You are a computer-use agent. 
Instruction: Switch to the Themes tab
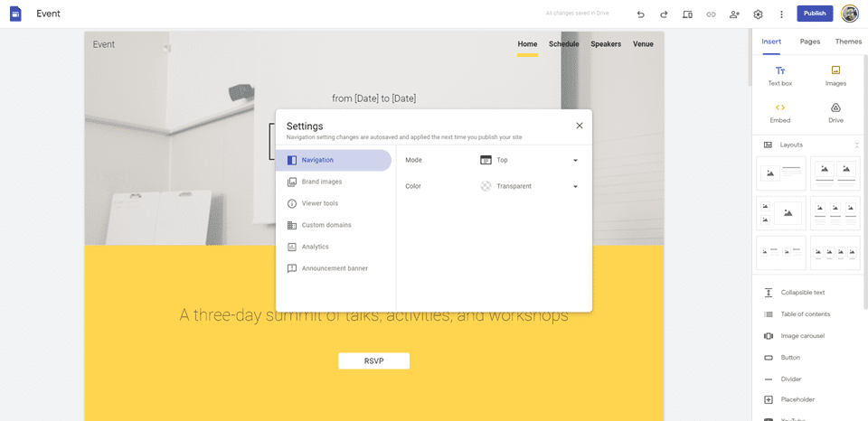point(848,42)
